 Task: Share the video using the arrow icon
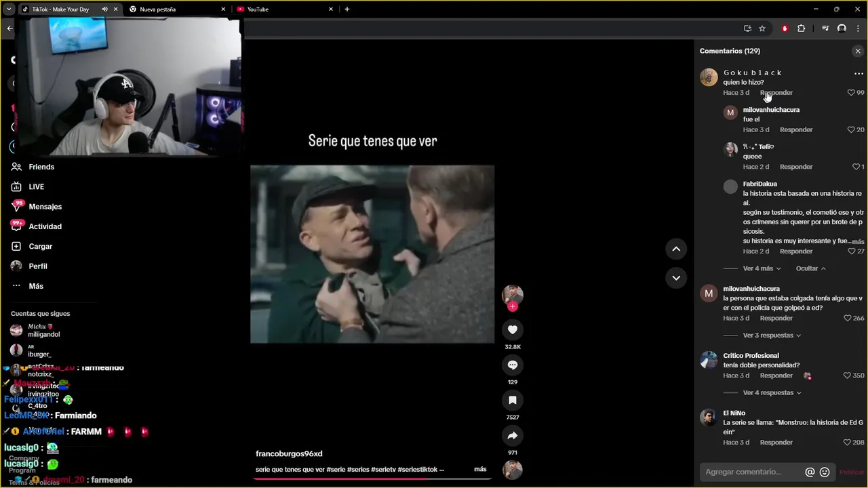[513, 435]
